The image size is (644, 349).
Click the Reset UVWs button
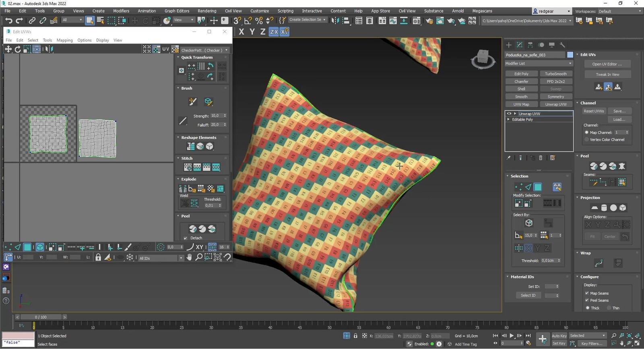tap(594, 111)
